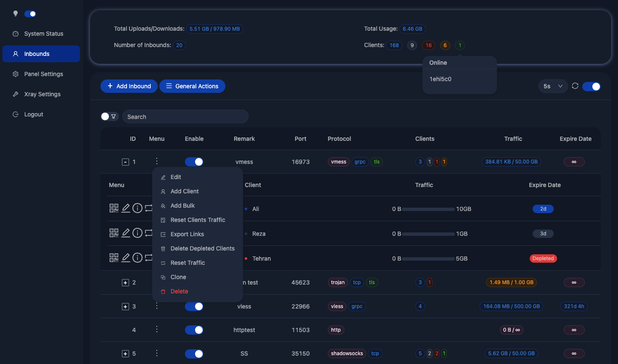Disable the vmess inbound switch
The width and height of the screenshot is (618, 364).
tap(194, 162)
